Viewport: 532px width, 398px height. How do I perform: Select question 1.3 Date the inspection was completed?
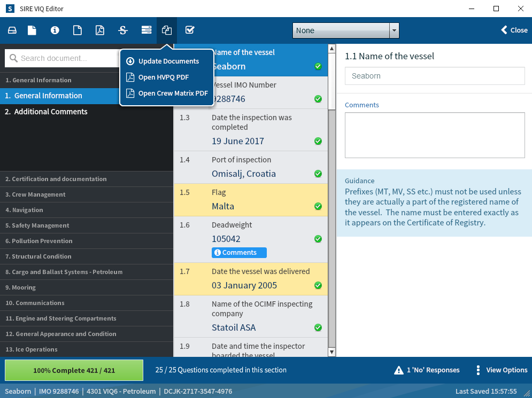[251, 130]
